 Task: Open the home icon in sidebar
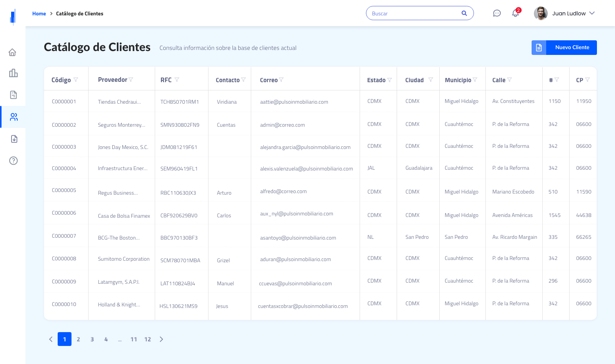pyautogui.click(x=13, y=52)
